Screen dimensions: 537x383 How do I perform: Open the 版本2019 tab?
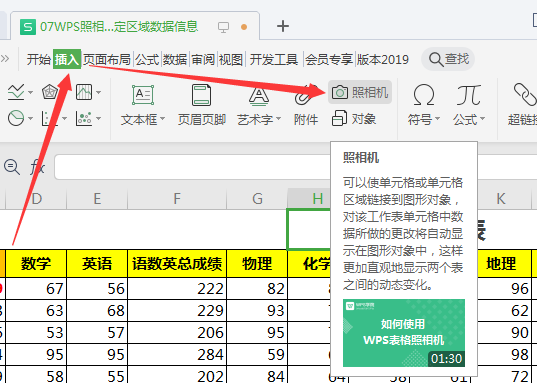coord(383,59)
